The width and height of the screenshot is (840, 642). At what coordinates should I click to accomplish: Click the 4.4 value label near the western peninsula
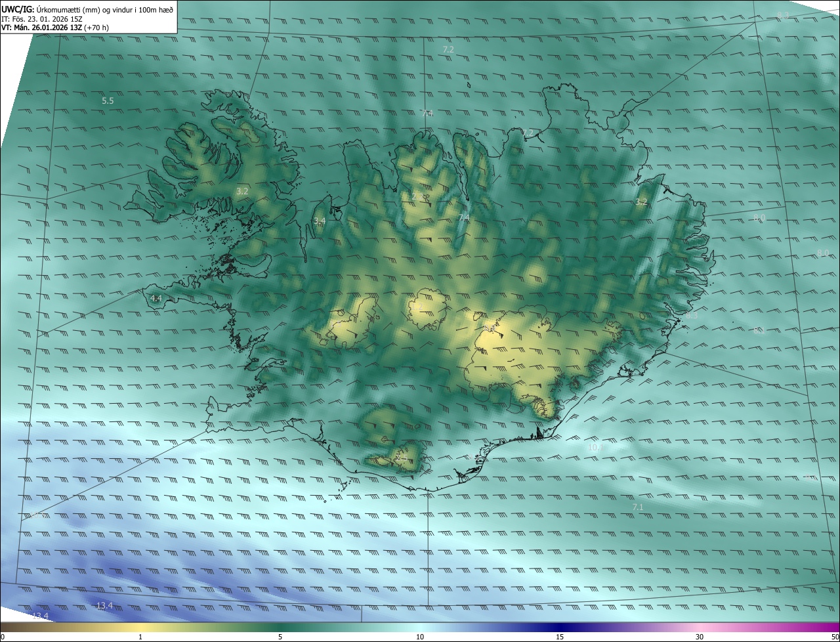click(x=156, y=298)
